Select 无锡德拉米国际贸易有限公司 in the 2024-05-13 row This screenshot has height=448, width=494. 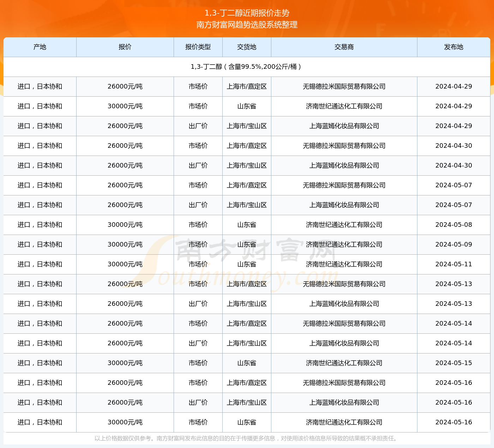tap(344, 284)
